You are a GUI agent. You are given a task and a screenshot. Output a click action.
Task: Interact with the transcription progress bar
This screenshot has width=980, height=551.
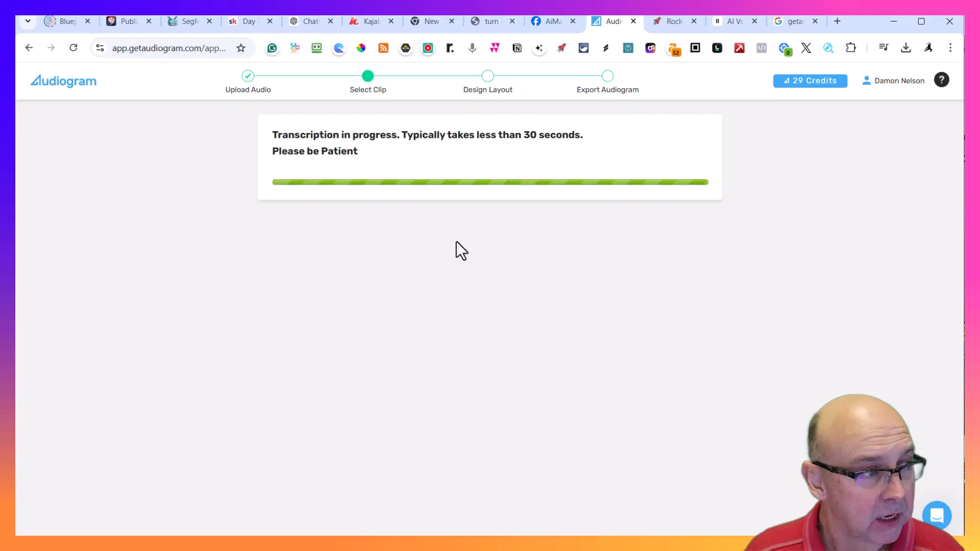tap(490, 182)
